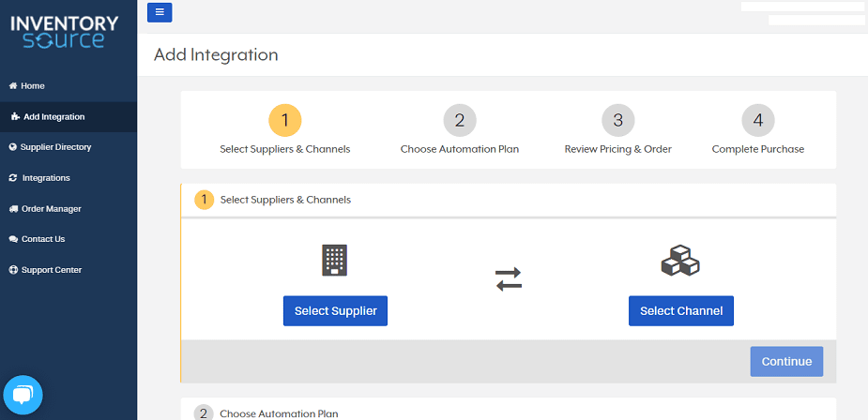The width and height of the screenshot is (868, 420).
Task: Click the lifebuoy icon beside Support Center
Action: 13,270
